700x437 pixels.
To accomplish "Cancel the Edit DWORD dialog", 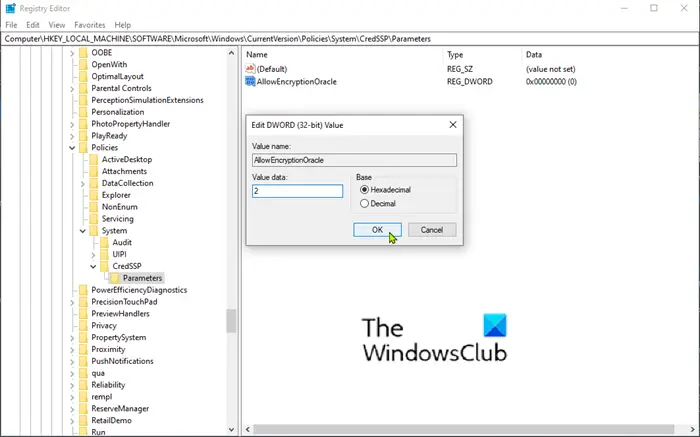I will [432, 230].
